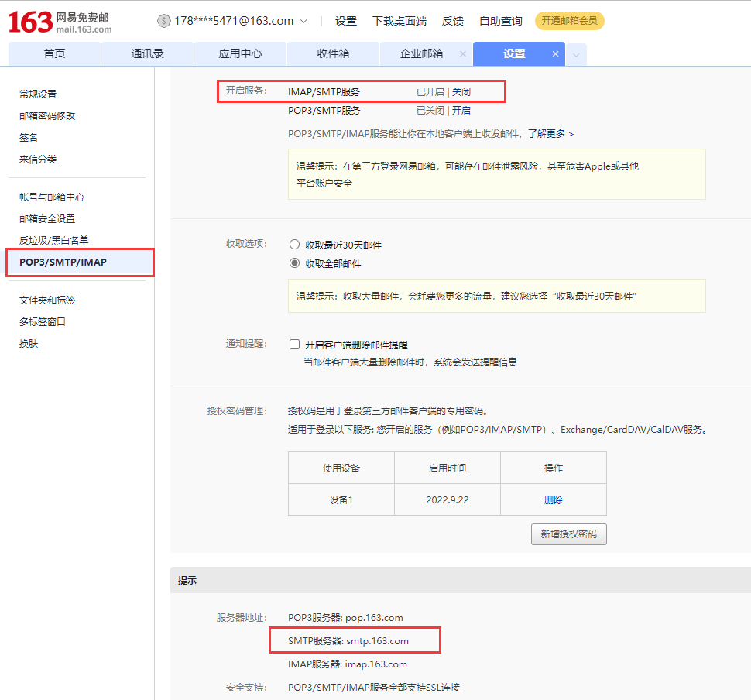
Task: Expand the tab list dropdown chevron
Action: 576,55
